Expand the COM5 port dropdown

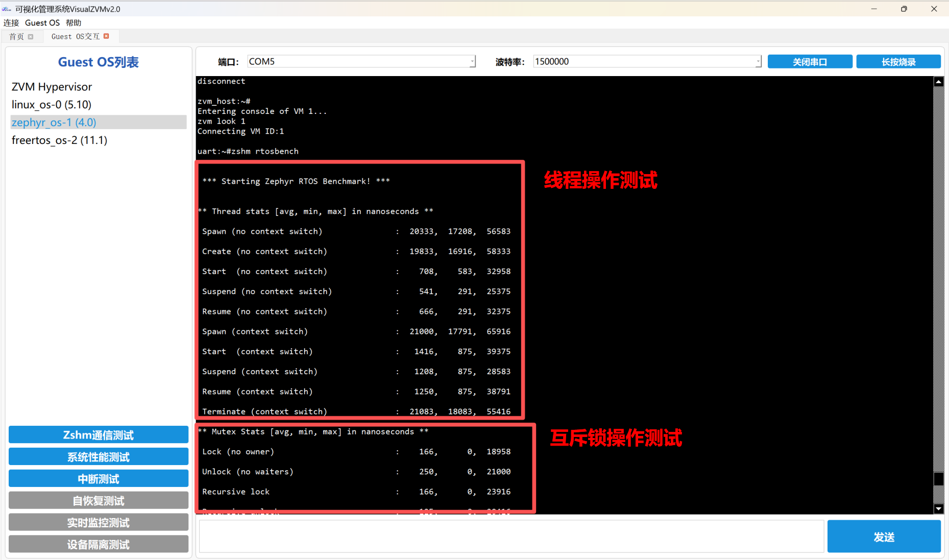(472, 62)
